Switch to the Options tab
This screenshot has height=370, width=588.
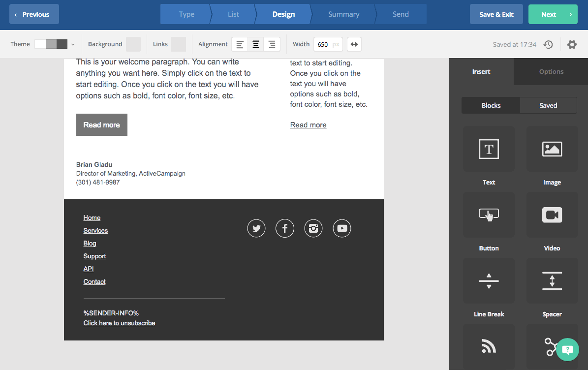(x=551, y=72)
